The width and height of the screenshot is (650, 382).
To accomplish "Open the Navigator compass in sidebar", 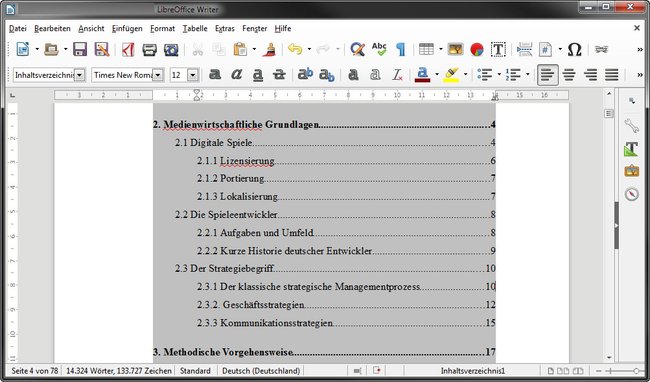I will tap(631, 193).
